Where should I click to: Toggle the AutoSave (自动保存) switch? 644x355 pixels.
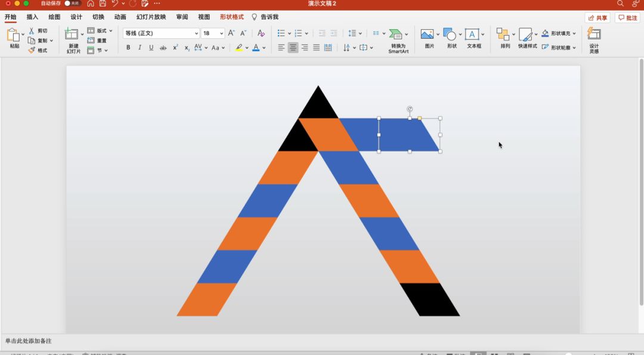pos(72,4)
